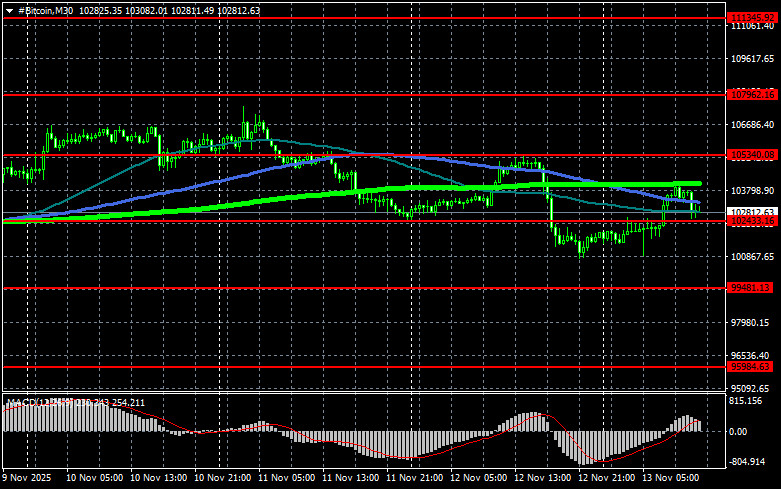Screen dimensions: 781x489
Task: Select the red 105340.08 level label
Action: click(x=752, y=155)
